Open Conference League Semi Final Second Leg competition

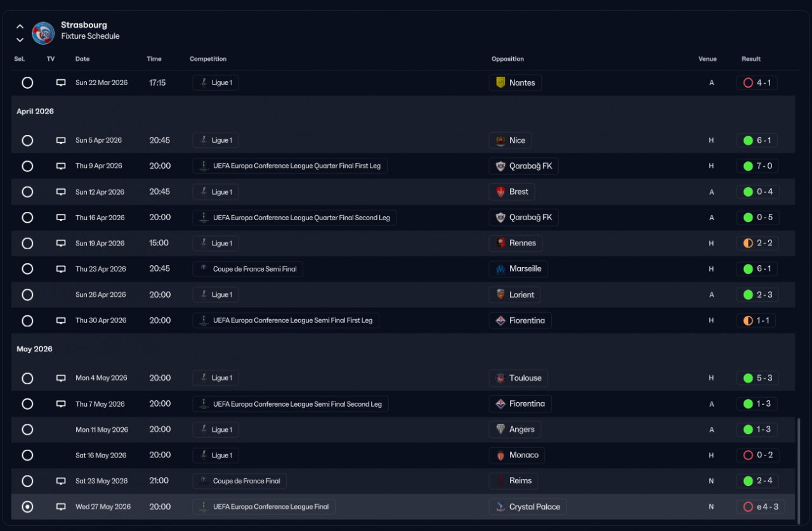(x=291, y=403)
